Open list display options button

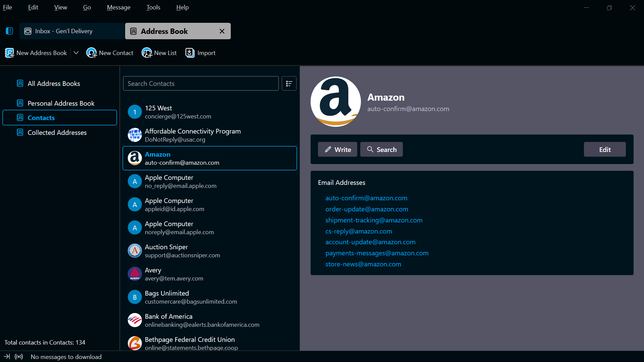289,84
